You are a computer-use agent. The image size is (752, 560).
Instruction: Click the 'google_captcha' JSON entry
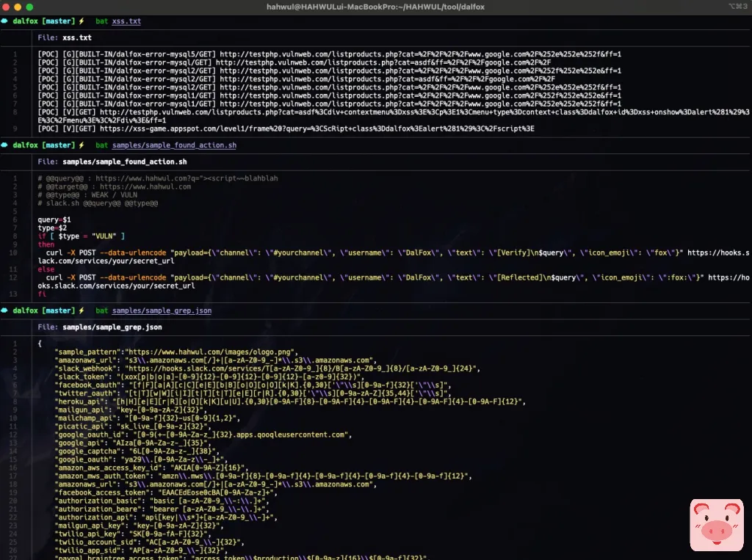click(137, 451)
